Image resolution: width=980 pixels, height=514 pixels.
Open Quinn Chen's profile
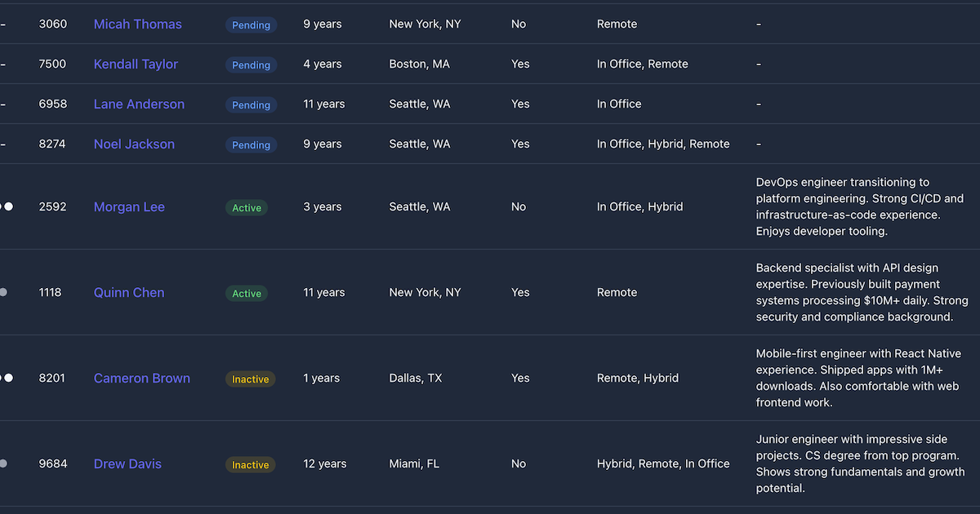coord(129,293)
